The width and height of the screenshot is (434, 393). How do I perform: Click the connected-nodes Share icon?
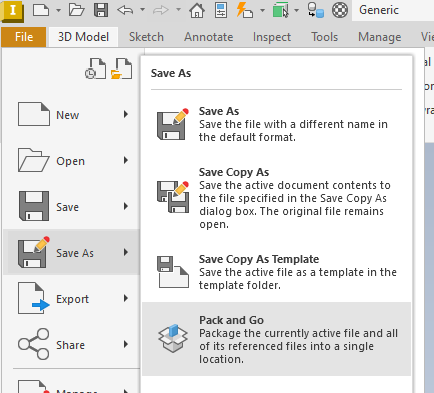(34, 344)
